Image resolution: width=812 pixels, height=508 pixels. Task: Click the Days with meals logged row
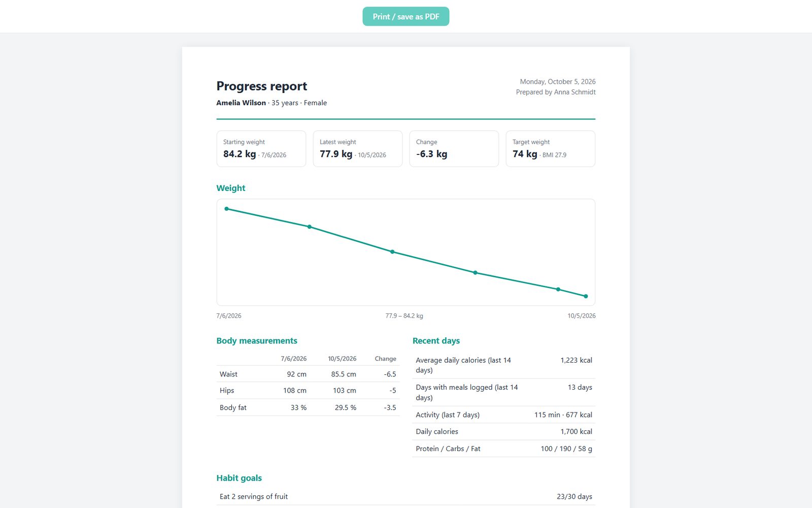click(504, 392)
